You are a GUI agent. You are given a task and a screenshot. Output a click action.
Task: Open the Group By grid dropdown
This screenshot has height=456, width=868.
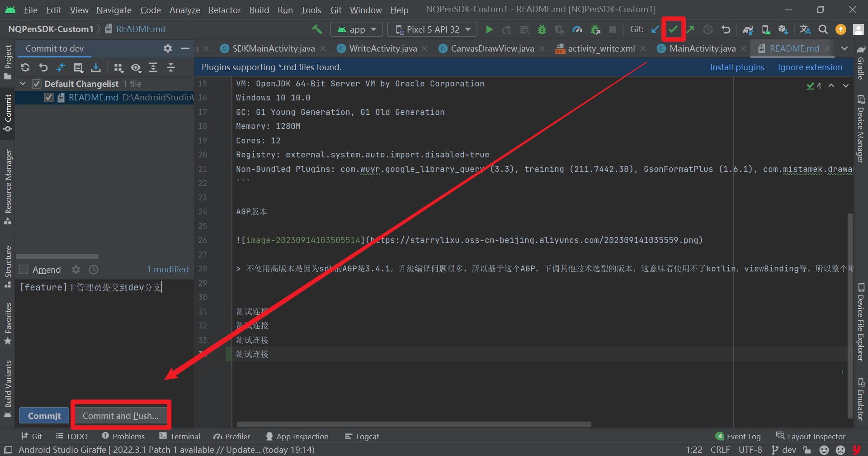click(x=118, y=67)
